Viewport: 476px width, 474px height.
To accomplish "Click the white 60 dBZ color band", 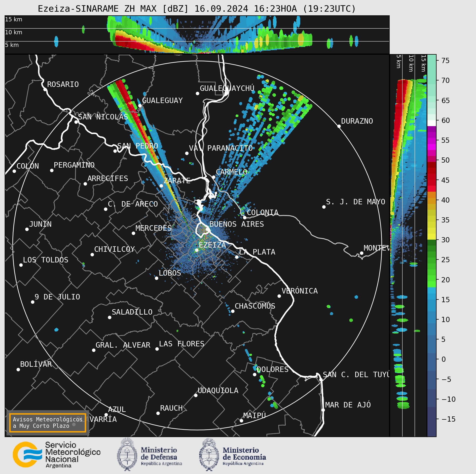I will coord(432,123).
